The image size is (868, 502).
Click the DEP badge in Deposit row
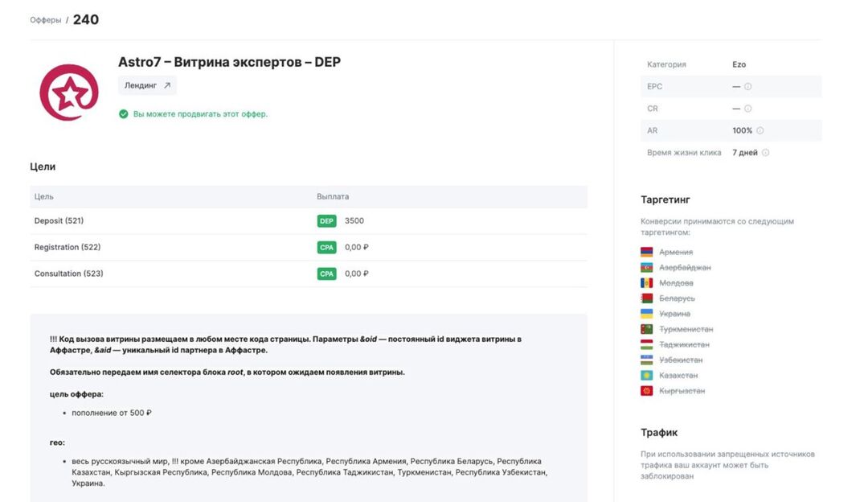(x=326, y=221)
